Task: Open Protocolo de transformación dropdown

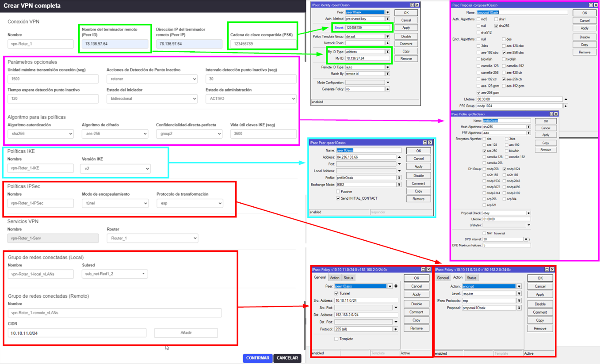Action: click(x=189, y=203)
